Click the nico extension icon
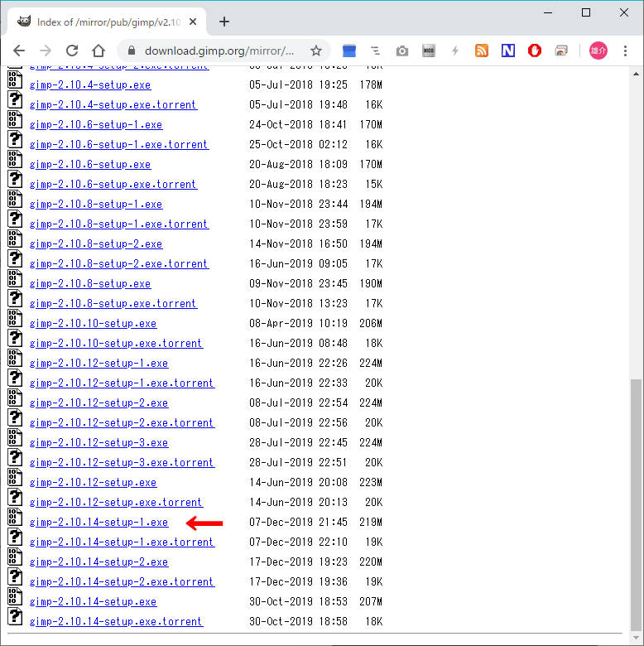This screenshot has height=646, width=644. pyautogui.click(x=428, y=51)
